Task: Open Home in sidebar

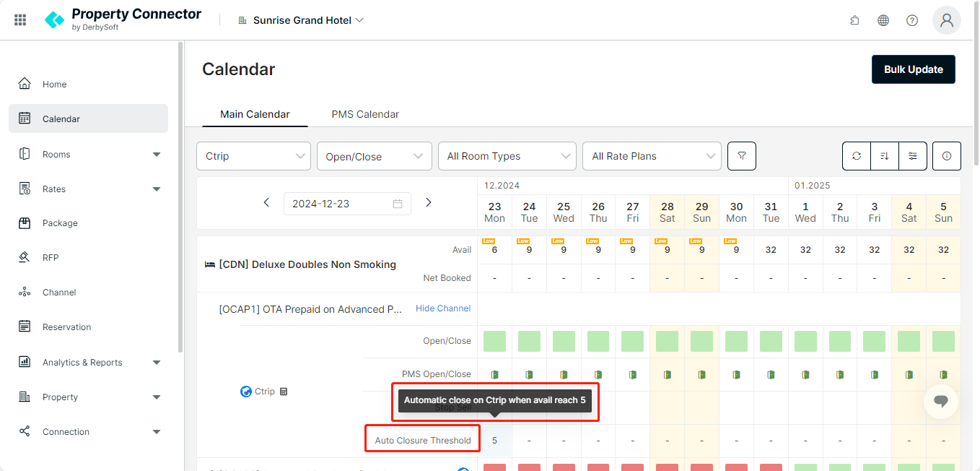Action: click(88, 84)
